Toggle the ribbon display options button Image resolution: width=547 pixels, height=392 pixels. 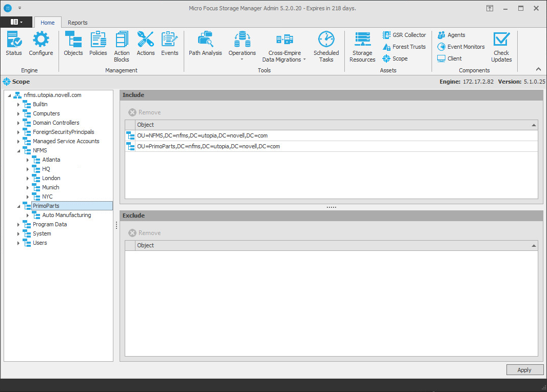(490, 8)
